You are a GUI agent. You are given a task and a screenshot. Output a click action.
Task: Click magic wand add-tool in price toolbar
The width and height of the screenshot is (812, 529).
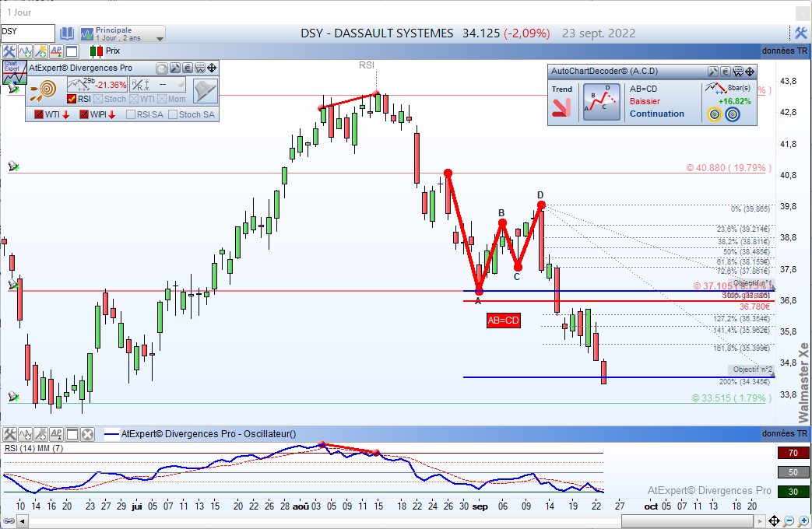(x=40, y=51)
